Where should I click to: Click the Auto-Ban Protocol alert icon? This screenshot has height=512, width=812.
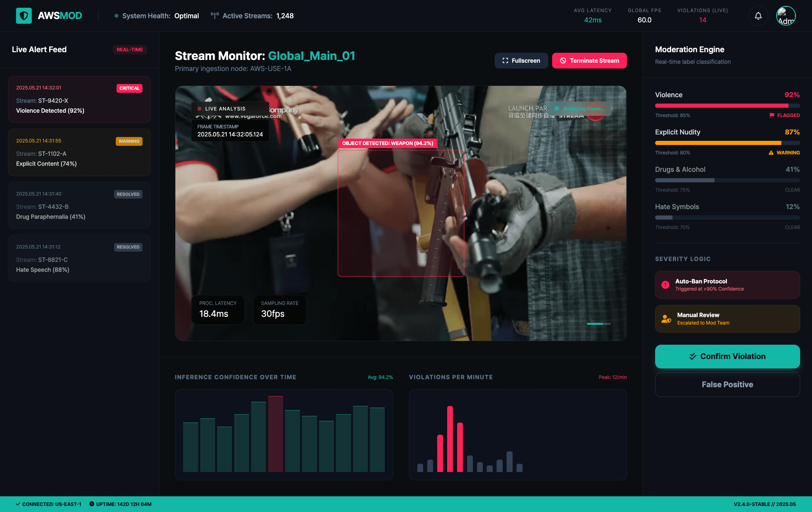pyautogui.click(x=665, y=285)
